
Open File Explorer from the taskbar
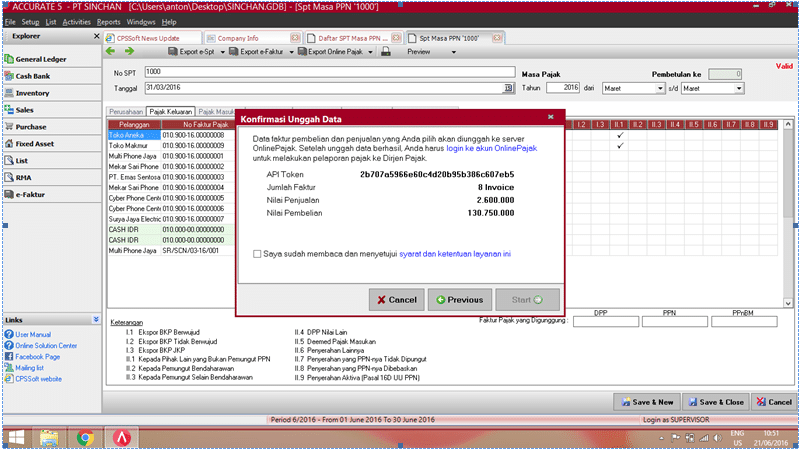point(48,436)
